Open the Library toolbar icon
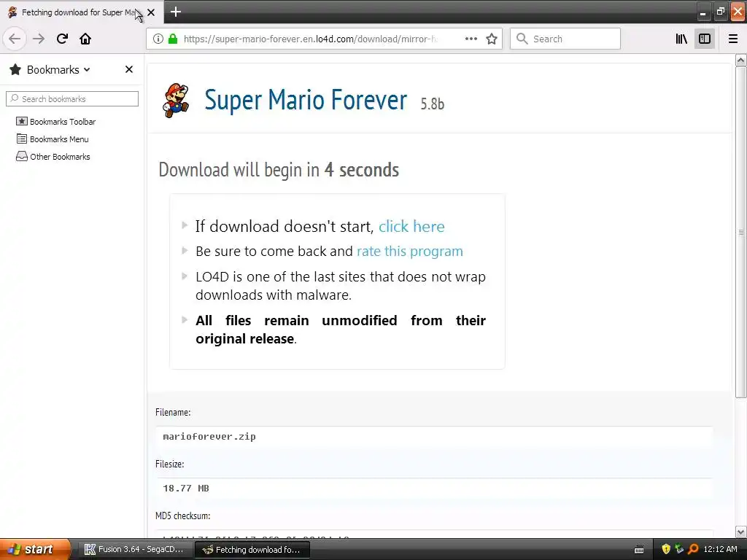 coord(681,39)
